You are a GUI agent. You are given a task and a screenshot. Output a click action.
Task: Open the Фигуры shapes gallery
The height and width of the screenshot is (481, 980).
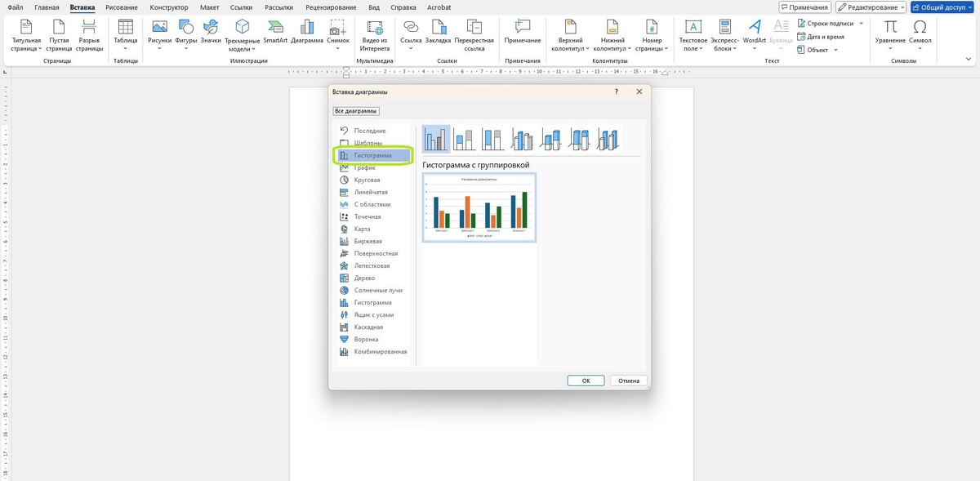tap(186, 35)
